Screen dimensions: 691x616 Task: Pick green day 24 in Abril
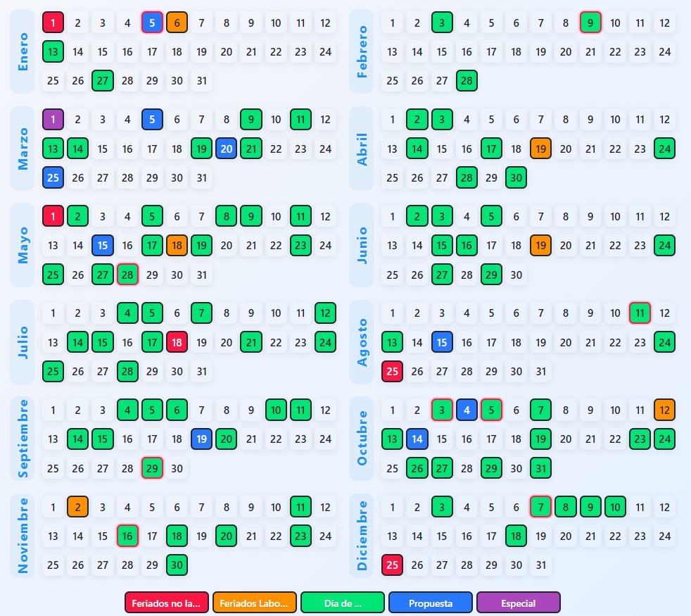(x=664, y=149)
